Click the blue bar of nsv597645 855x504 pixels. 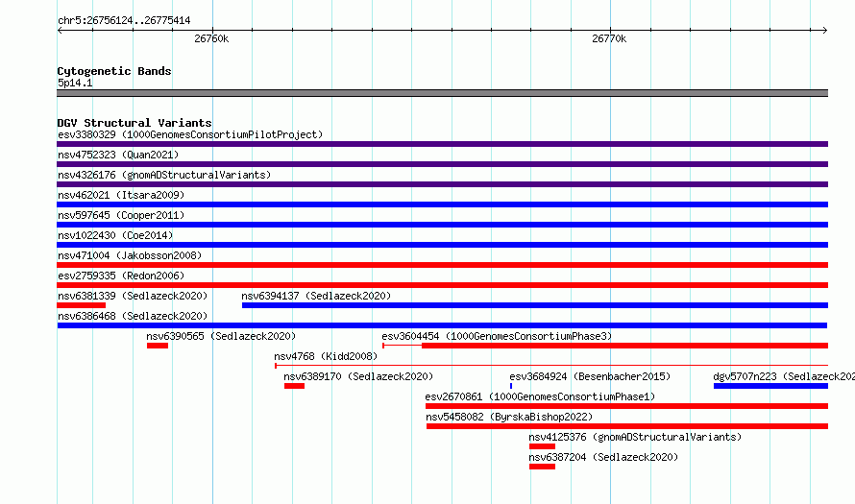[442, 225]
